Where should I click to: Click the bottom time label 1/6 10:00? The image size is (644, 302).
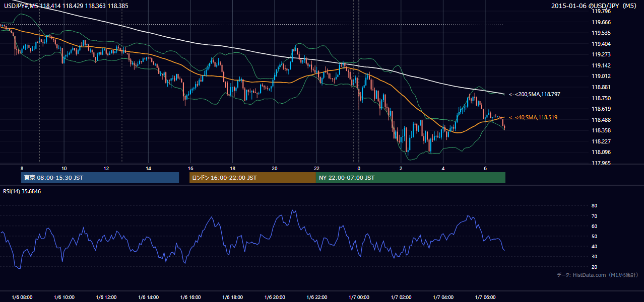(64, 297)
